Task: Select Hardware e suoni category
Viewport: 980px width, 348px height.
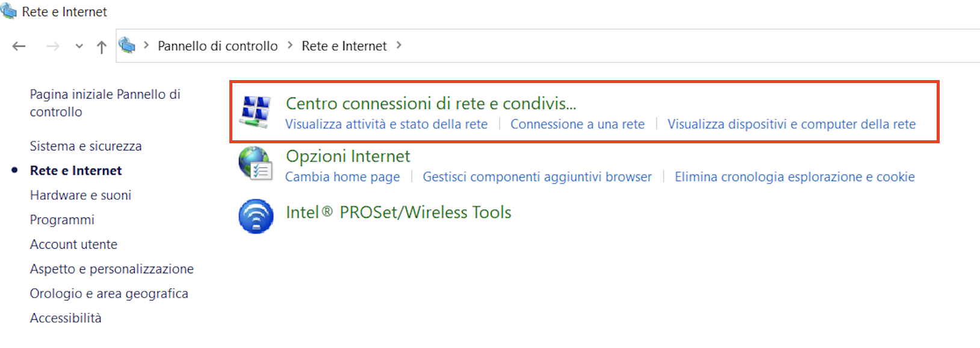Action: coord(81,195)
